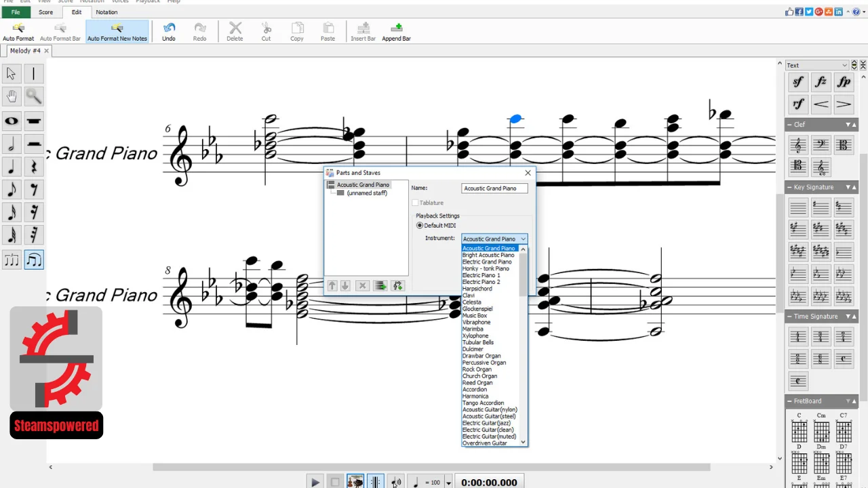
Task: Pick the treble clef
Action: pyautogui.click(x=798, y=145)
